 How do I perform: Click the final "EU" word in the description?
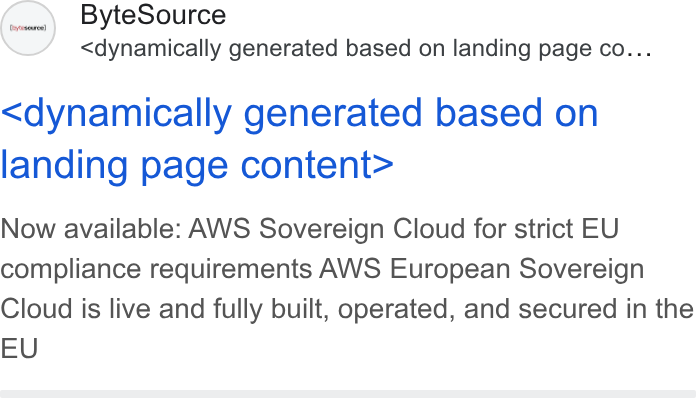19,348
